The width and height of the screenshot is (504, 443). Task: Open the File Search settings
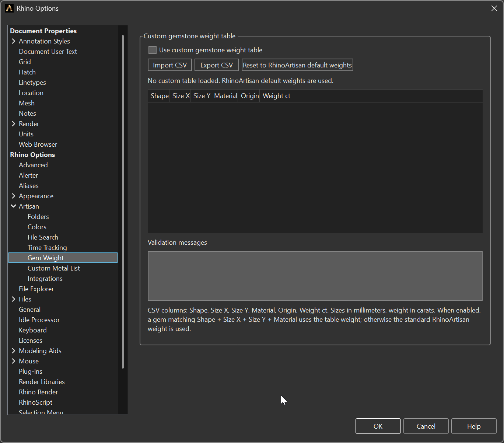pos(43,237)
